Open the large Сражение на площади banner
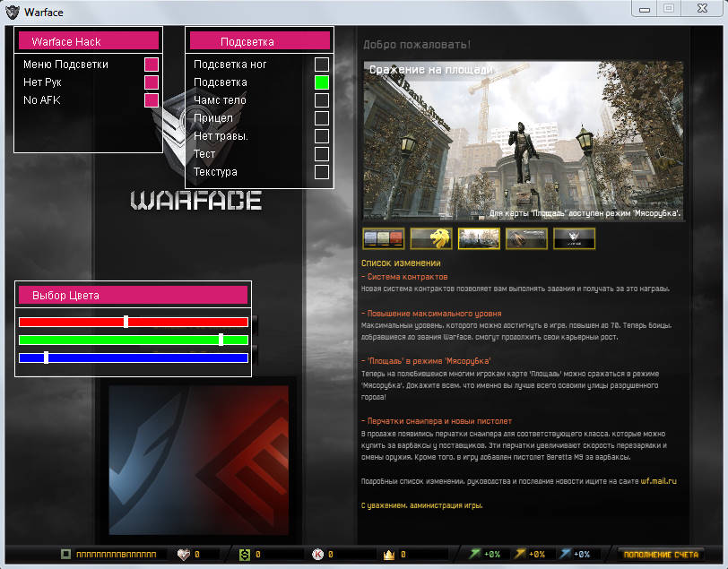The image size is (728, 569). click(524, 141)
